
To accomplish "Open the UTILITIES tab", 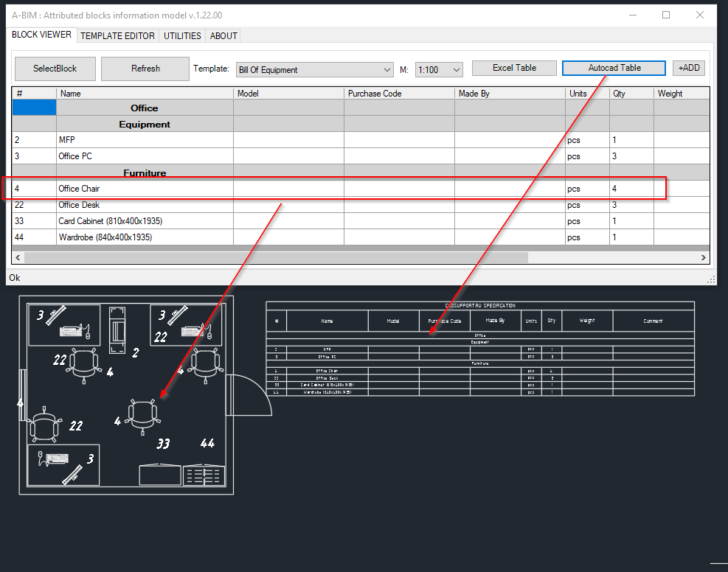I will [182, 35].
